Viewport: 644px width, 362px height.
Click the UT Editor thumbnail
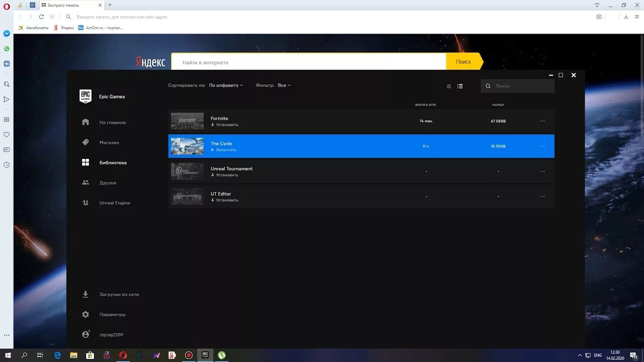tap(187, 197)
